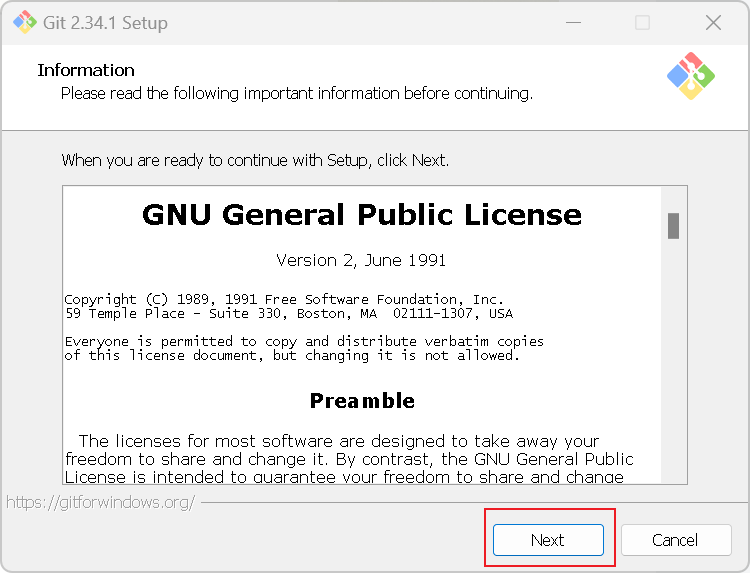This screenshot has height=573, width=750.
Task: Click the "Copyright (C) 1989, 1991" line
Action: pos(284,299)
